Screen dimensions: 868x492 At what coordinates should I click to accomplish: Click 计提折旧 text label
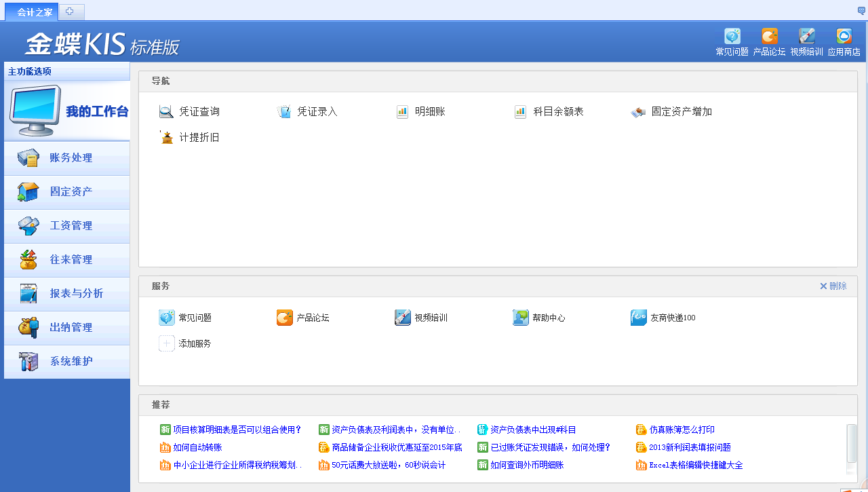coord(199,138)
